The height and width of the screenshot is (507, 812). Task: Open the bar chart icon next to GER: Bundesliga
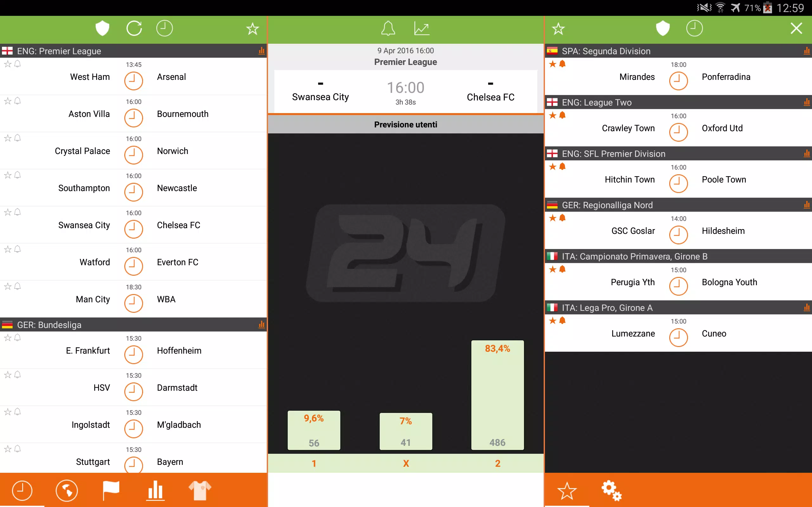262,325
